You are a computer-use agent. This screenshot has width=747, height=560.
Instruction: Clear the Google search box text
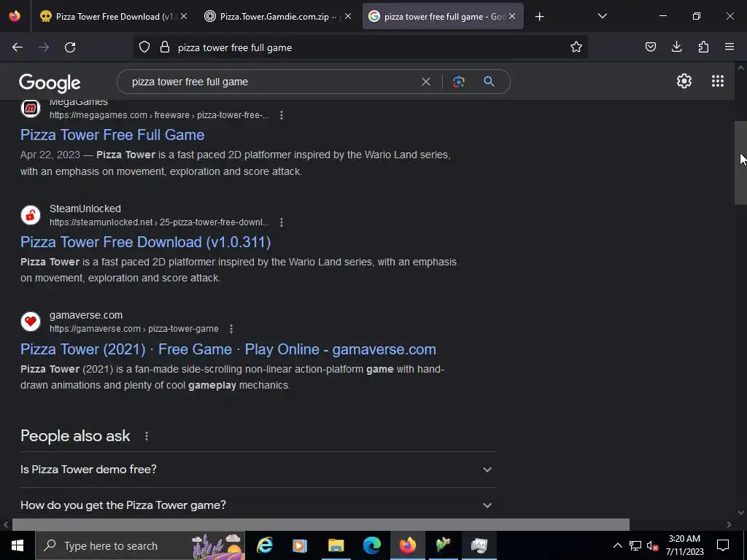point(426,82)
